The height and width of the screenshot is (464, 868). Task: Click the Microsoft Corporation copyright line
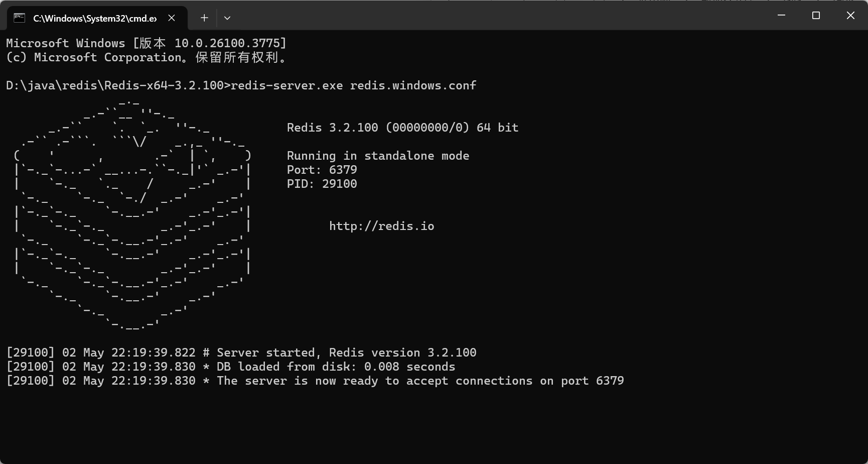click(147, 57)
